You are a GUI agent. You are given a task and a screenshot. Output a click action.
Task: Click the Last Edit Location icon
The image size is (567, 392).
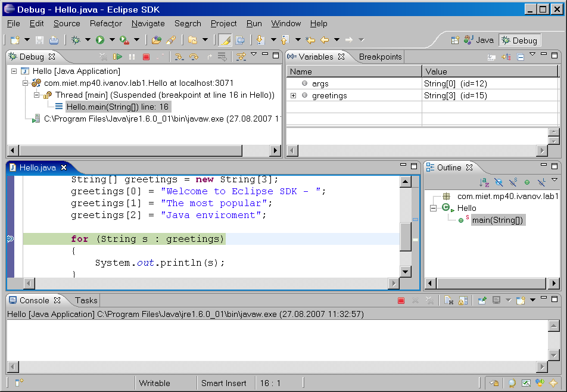[x=310, y=40]
